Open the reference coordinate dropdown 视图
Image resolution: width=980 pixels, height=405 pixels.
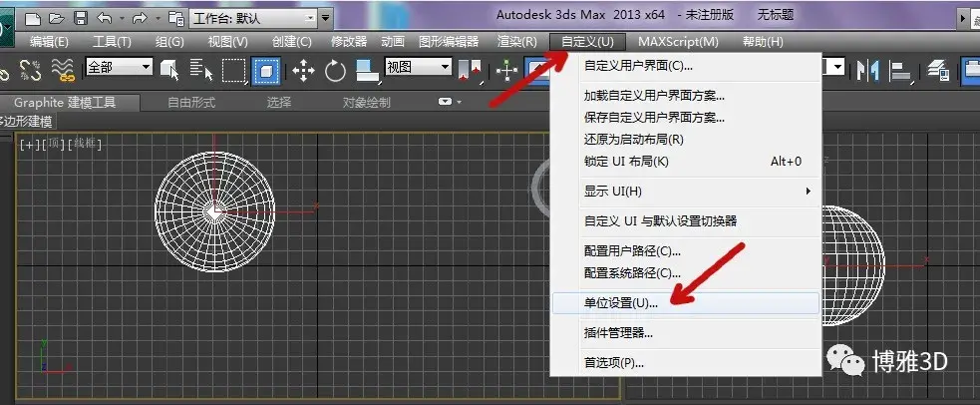[x=418, y=66]
